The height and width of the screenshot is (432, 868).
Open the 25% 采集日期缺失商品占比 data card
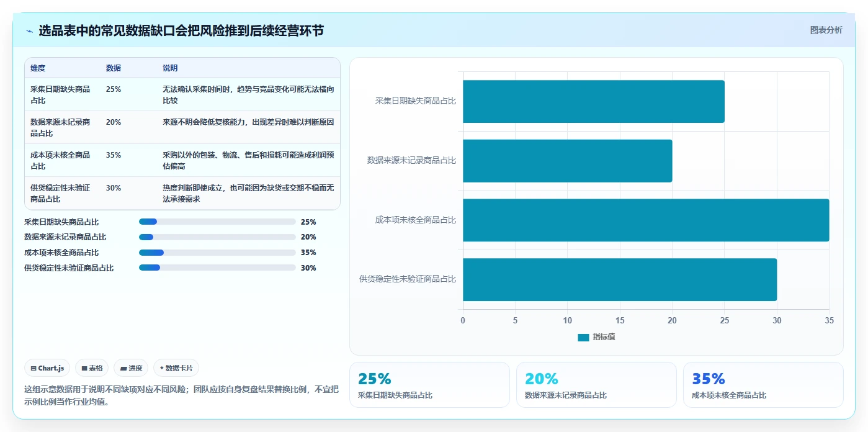click(x=429, y=385)
